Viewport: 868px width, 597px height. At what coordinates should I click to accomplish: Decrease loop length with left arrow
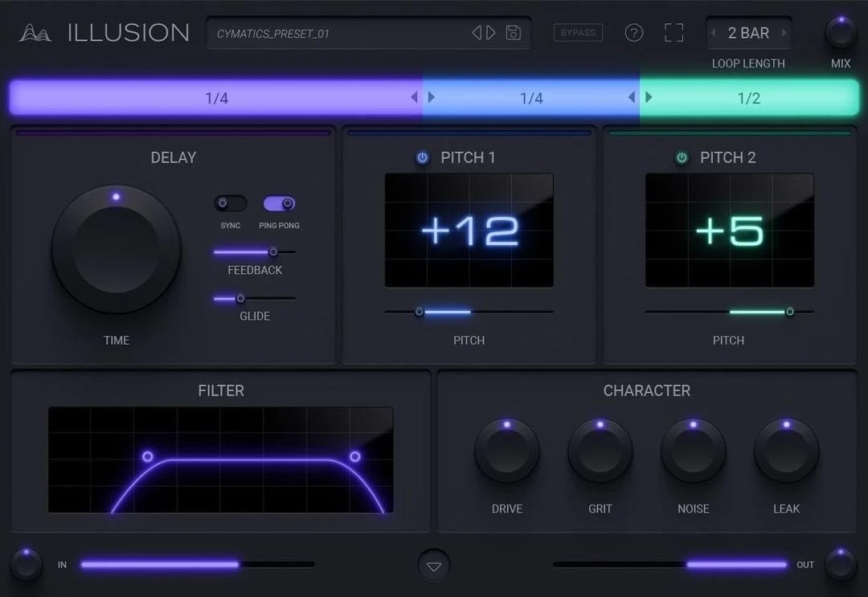point(714,33)
